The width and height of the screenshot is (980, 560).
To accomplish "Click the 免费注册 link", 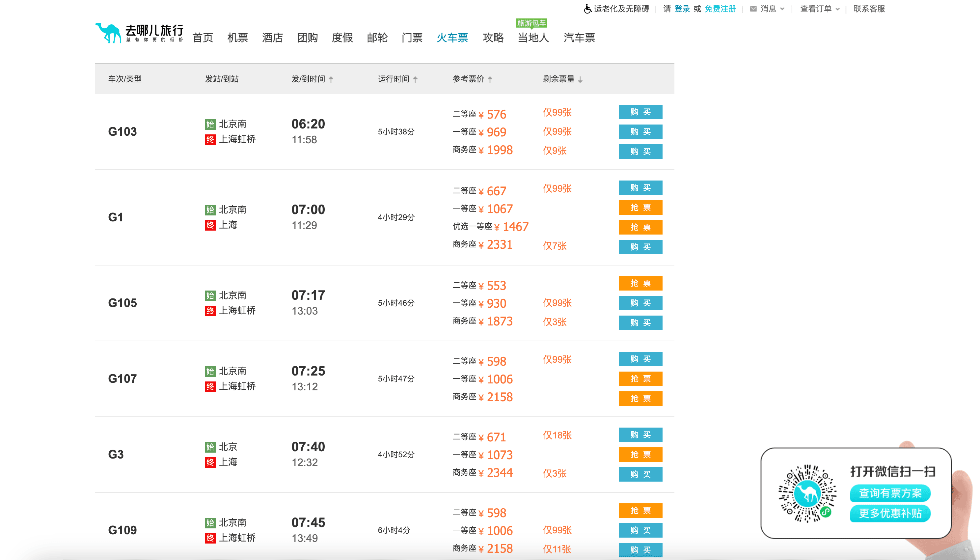I will coord(720,9).
